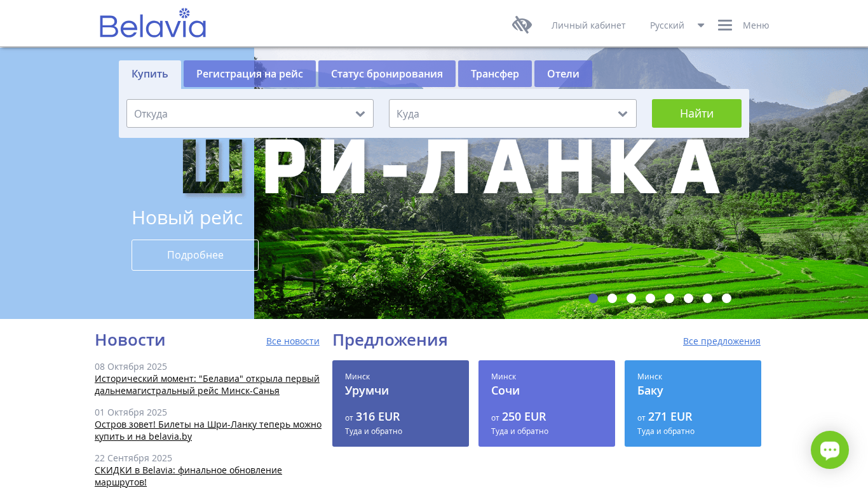The height and width of the screenshot is (488, 868).
Task: Click the 271 EUR price
Action: [x=670, y=417]
